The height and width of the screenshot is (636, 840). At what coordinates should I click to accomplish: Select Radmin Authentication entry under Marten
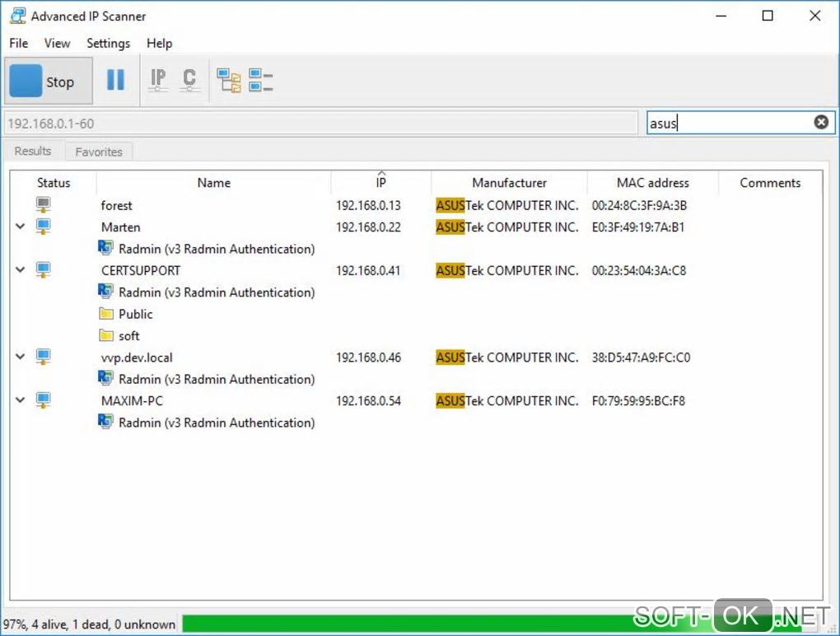click(x=217, y=249)
